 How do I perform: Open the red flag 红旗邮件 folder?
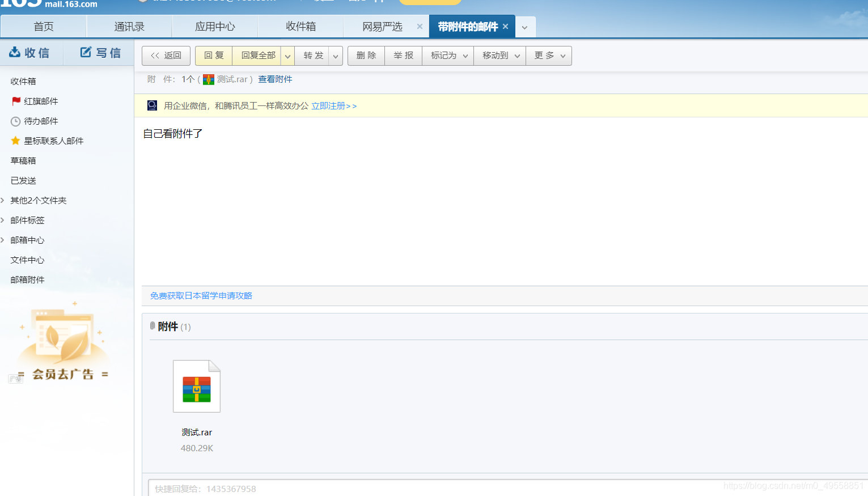click(x=16, y=101)
